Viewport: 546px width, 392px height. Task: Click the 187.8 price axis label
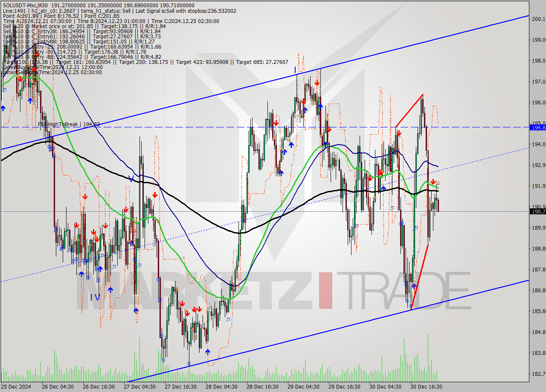tap(538, 269)
